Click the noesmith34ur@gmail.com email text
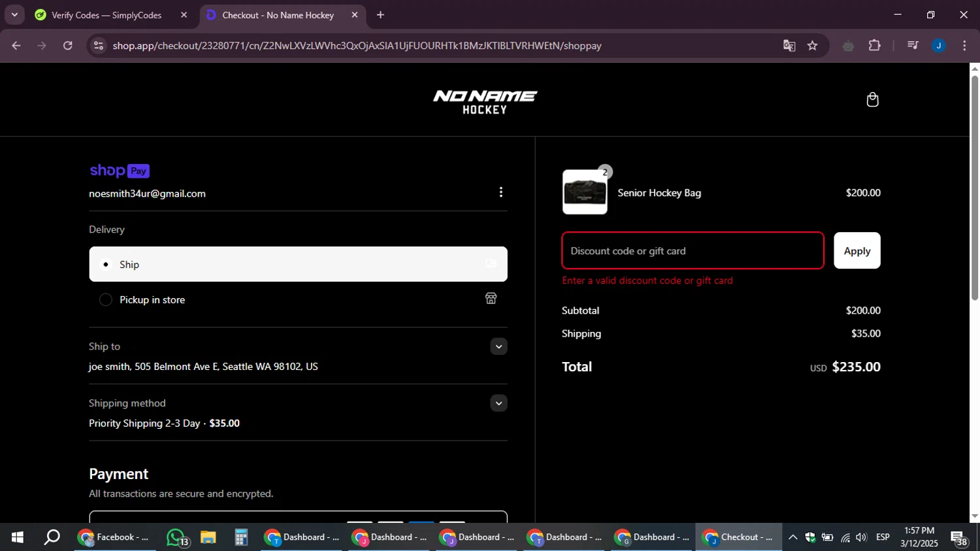 pyautogui.click(x=147, y=193)
